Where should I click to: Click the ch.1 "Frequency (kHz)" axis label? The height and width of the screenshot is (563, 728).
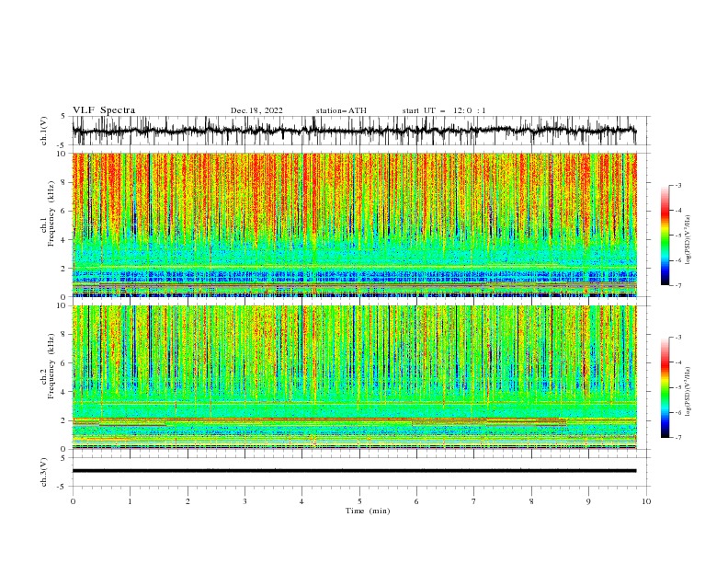tap(51, 213)
